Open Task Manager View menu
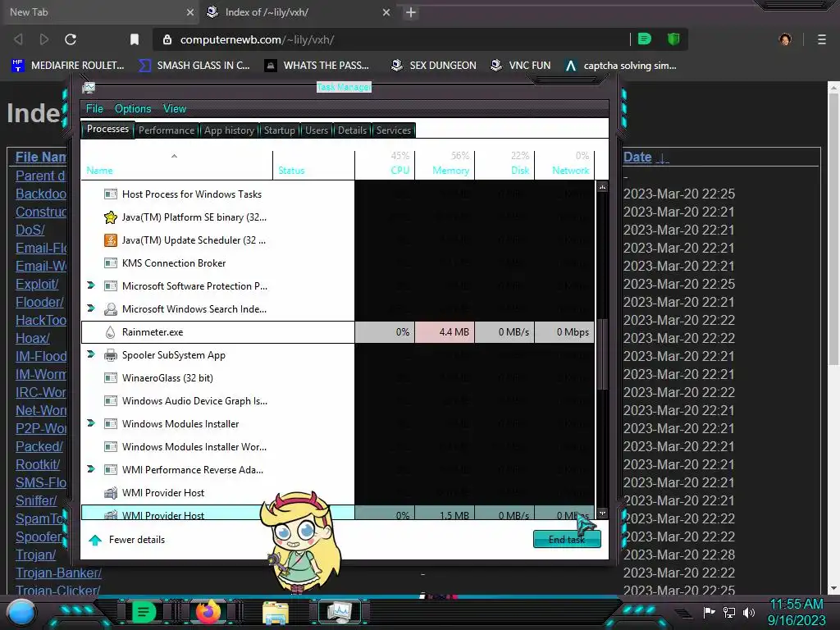 point(175,109)
